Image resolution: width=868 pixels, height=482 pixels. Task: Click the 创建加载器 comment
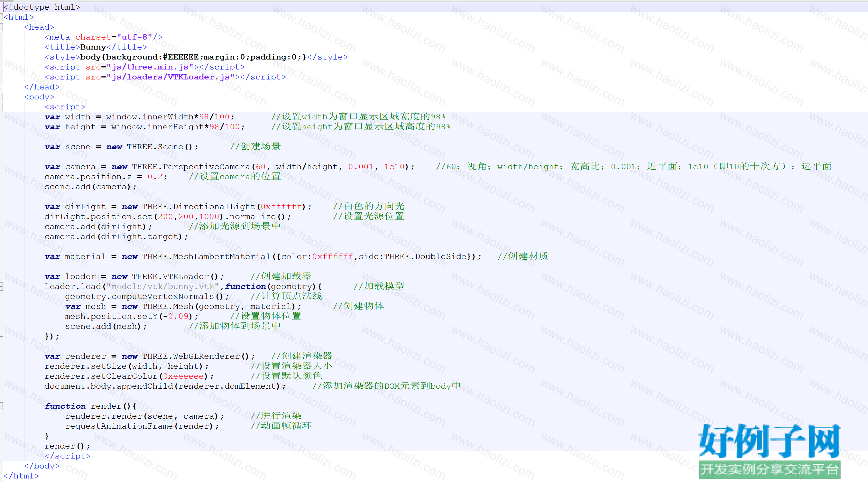[x=282, y=276]
